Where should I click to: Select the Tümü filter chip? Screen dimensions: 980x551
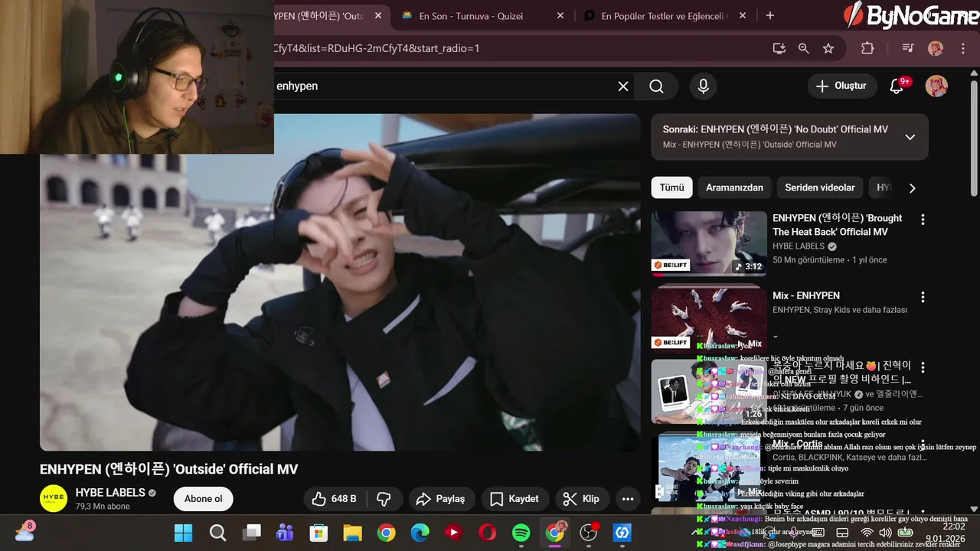tap(671, 187)
